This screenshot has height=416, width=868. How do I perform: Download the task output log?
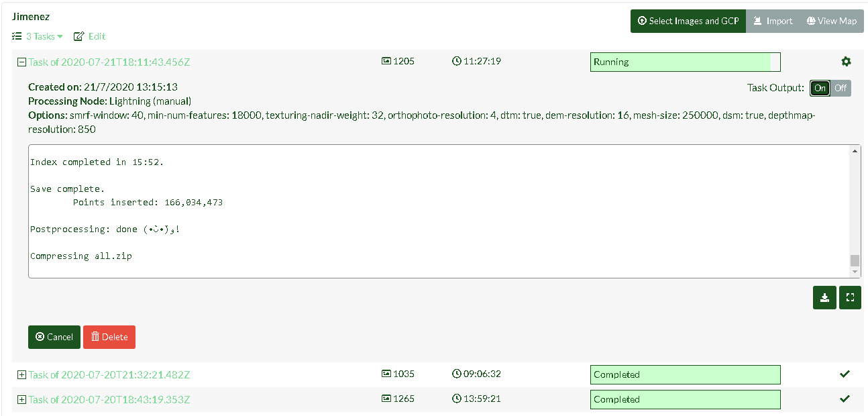click(x=824, y=297)
